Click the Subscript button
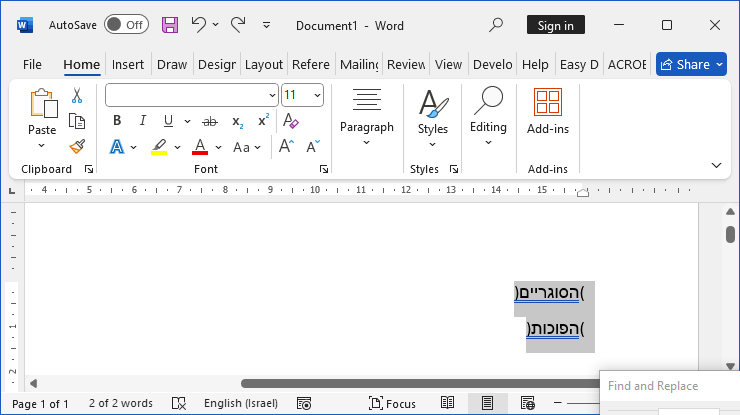The image size is (740, 415). (238, 121)
